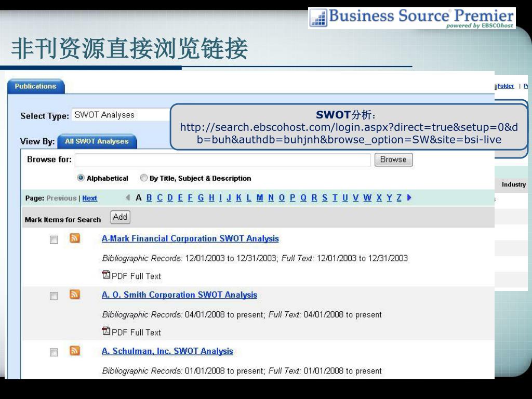The image size is (532, 399).
Task: Open the Folder link
Action: [x=506, y=86]
